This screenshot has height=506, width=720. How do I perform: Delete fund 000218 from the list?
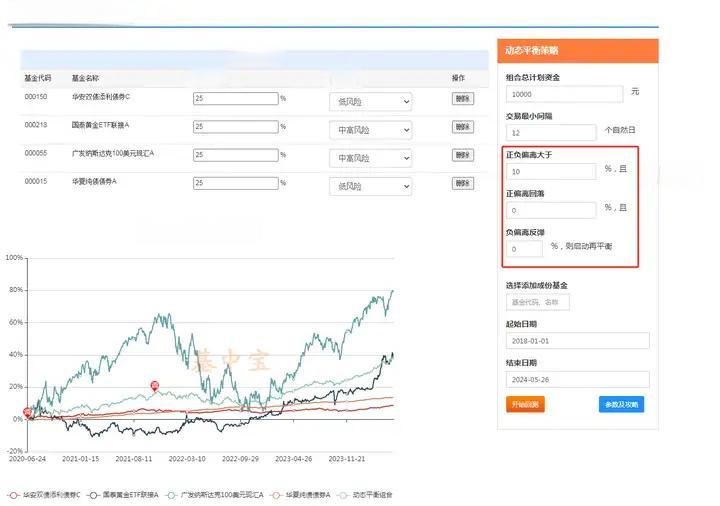[x=462, y=127]
